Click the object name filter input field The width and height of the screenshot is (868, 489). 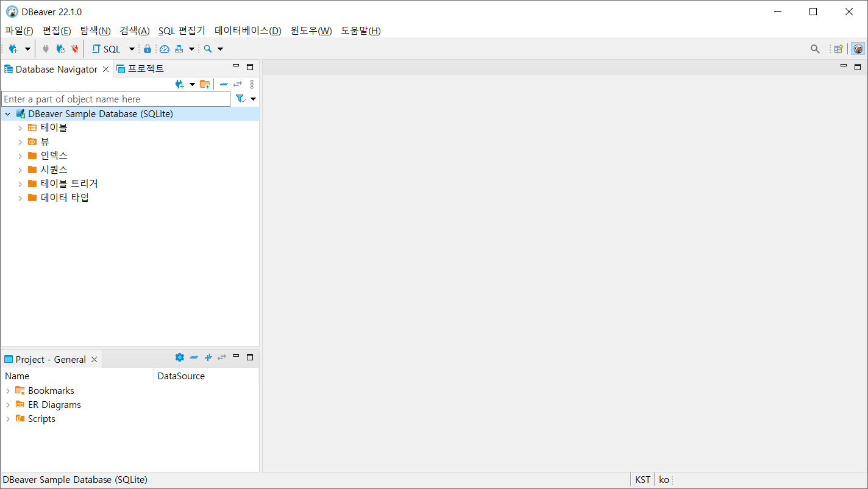(x=116, y=99)
